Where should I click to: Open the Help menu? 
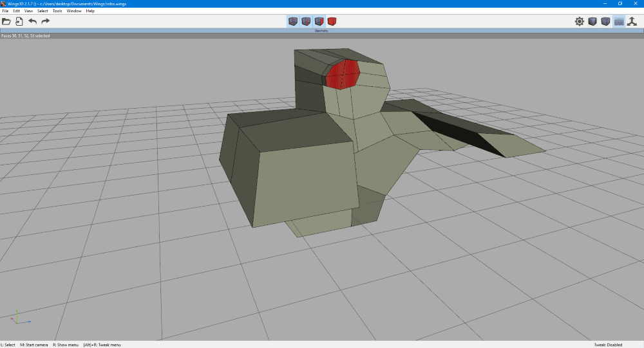[90, 11]
